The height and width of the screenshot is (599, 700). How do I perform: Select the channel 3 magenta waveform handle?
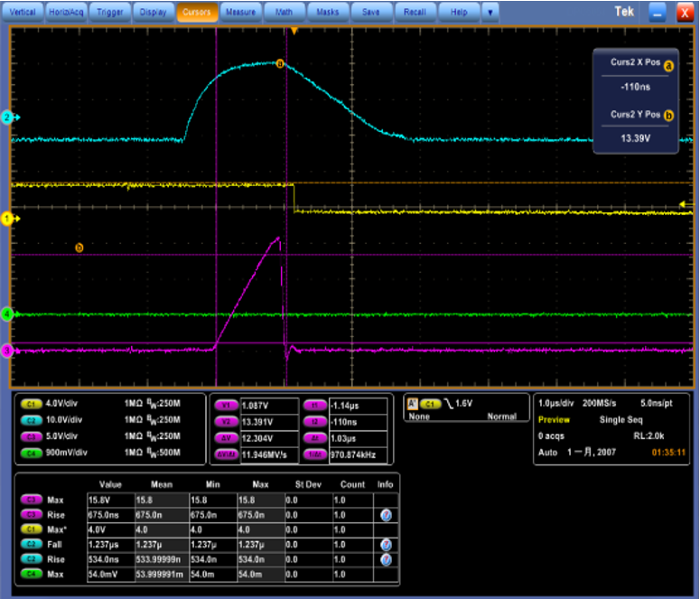(x=6, y=351)
